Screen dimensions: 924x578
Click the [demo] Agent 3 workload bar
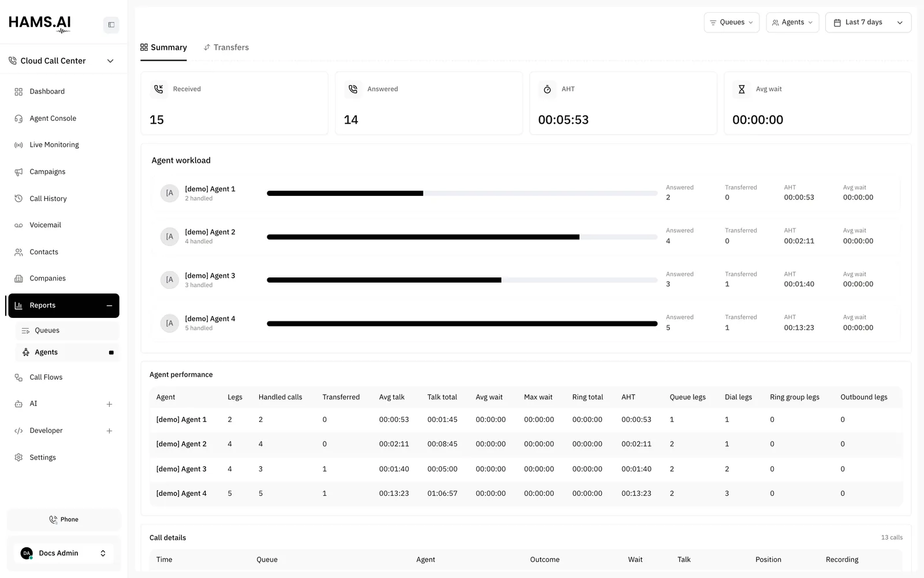pyautogui.click(x=462, y=280)
